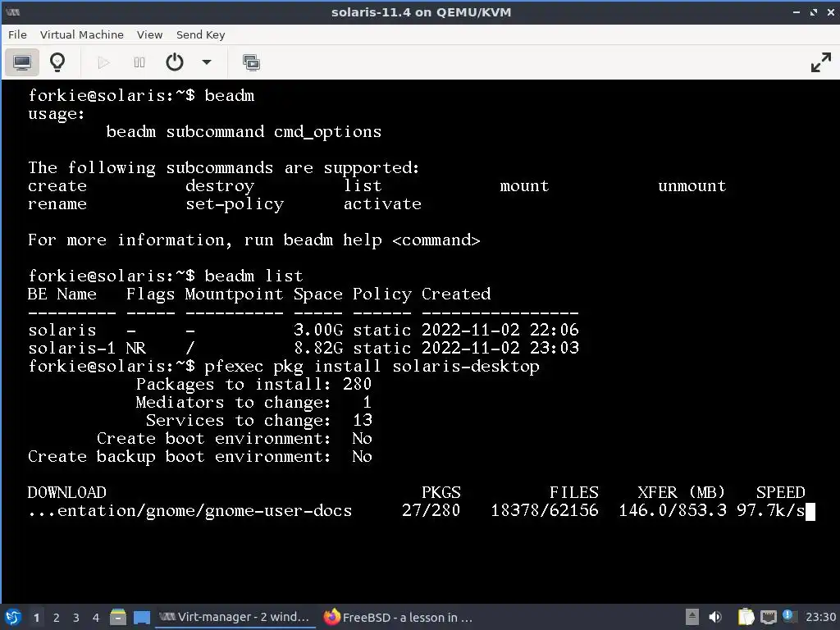The image size is (840, 630).
Task: Click the 'unmount' subcommand text
Action: coord(692,186)
